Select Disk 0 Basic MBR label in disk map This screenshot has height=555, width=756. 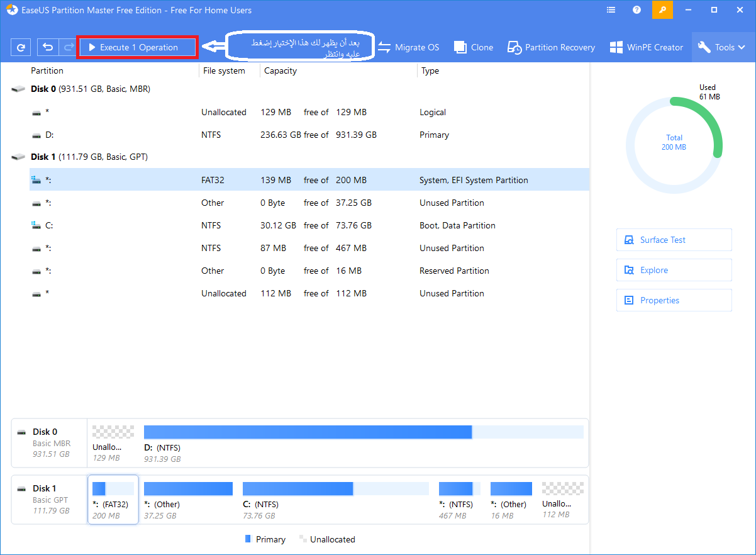click(x=50, y=442)
